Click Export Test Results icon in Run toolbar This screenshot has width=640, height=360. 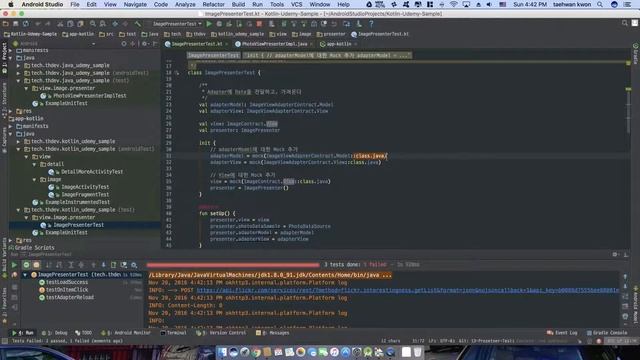click(x=113, y=265)
